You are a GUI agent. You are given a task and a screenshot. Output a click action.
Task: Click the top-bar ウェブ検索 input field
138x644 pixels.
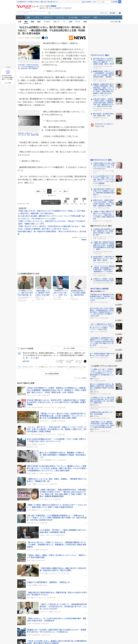(x=104, y=2)
